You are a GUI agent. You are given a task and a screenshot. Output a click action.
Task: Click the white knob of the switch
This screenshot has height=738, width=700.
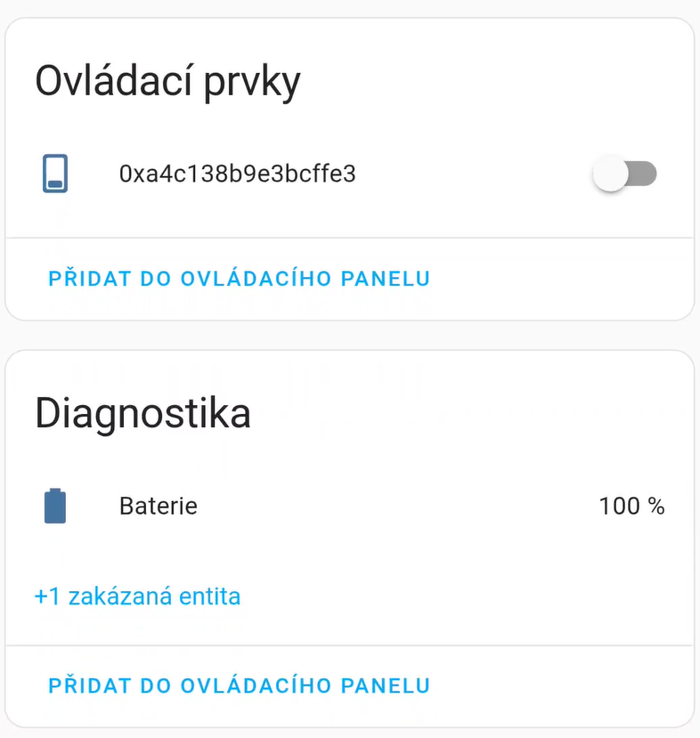(x=611, y=174)
